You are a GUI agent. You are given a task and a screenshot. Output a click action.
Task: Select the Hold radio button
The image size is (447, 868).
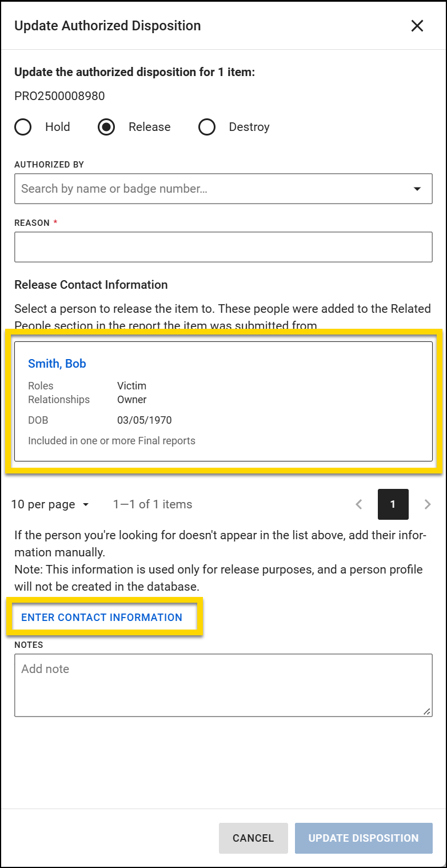point(23,127)
